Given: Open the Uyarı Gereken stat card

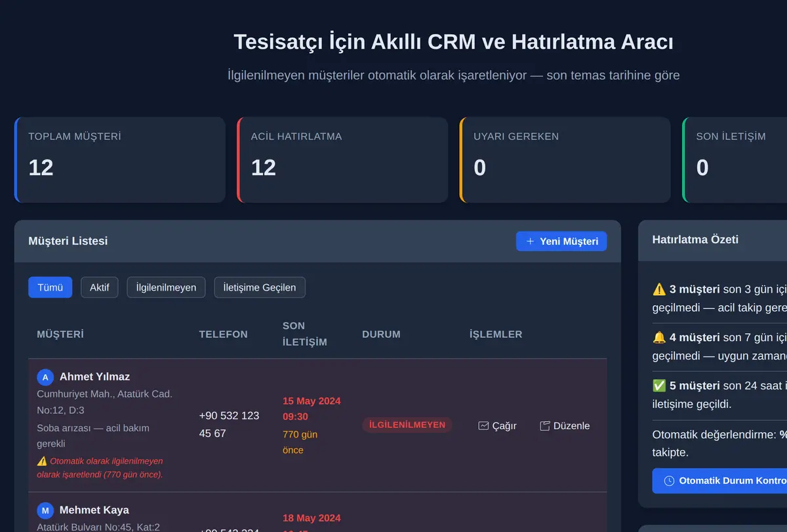Looking at the screenshot, I should tap(565, 160).
